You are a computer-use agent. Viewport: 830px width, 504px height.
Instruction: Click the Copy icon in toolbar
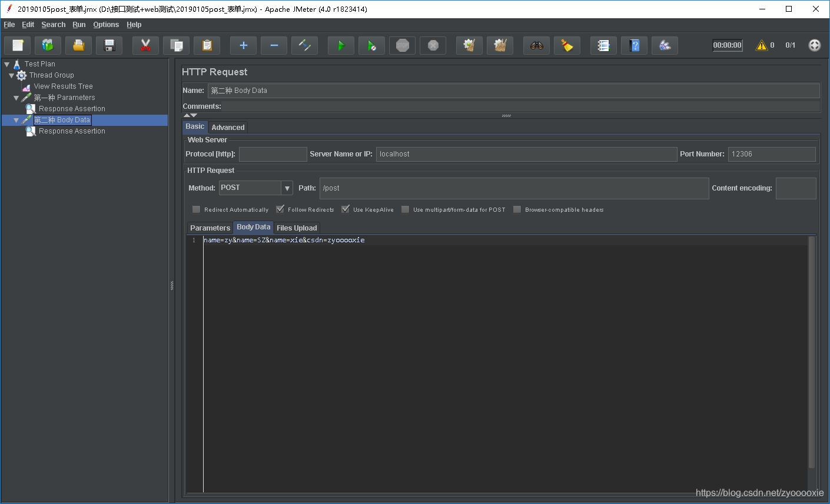176,45
